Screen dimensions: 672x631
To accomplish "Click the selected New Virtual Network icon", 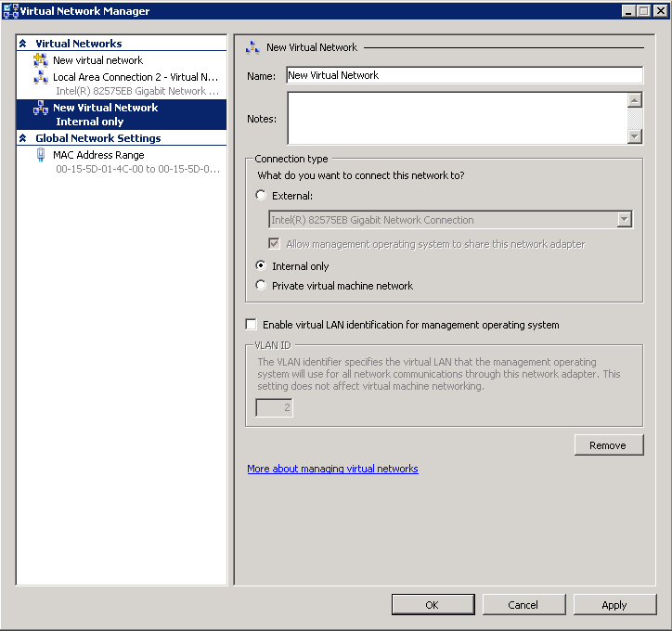I will pyautogui.click(x=41, y=108).
